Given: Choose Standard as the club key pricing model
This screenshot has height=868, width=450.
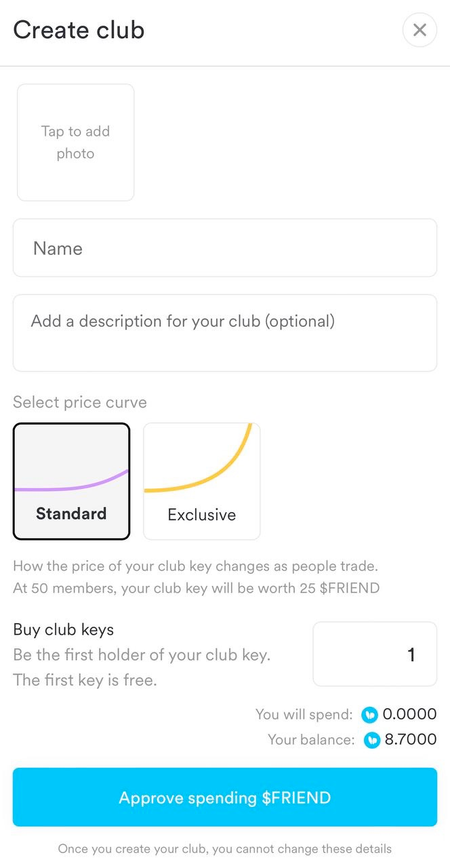Looking at the screenshot, I should pos(71,481).
